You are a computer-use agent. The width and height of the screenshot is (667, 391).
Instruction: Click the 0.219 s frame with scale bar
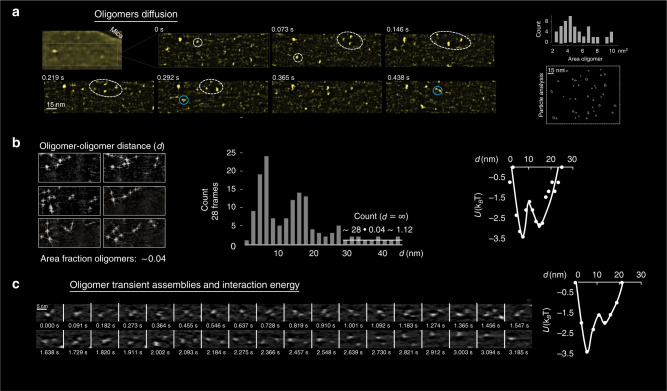(x=99, y=97)
